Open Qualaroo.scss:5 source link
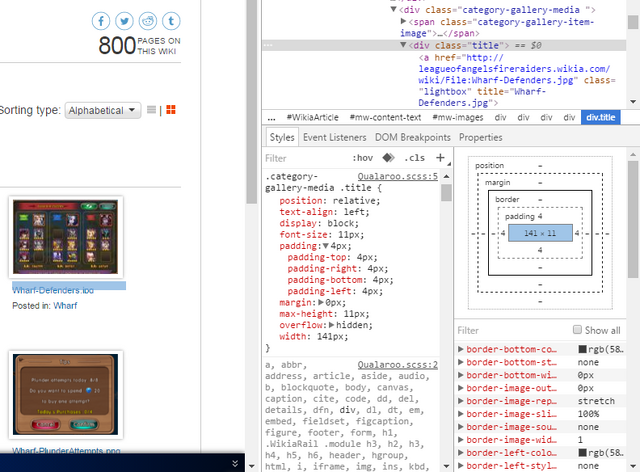 pyautogui.click(x=398, y=176)
